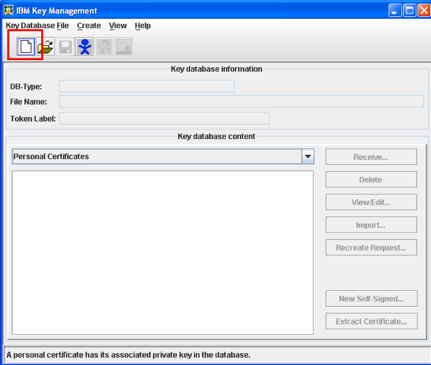
Task: Click the File Name field
Action: click(x=241, y=101)
